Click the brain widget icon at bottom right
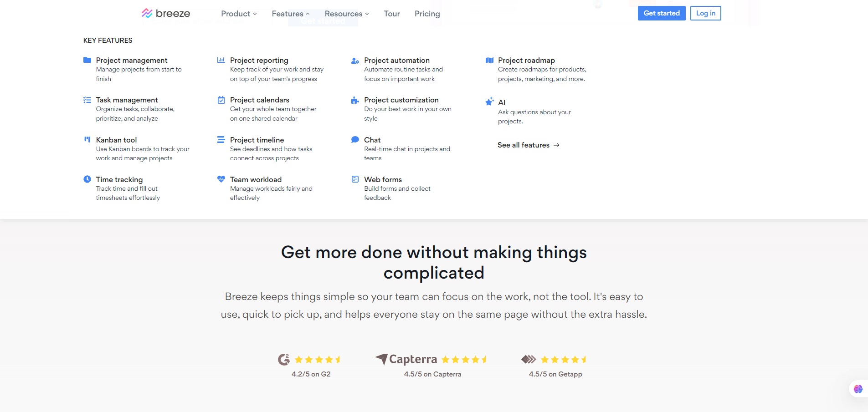 [x=858, y=389]
